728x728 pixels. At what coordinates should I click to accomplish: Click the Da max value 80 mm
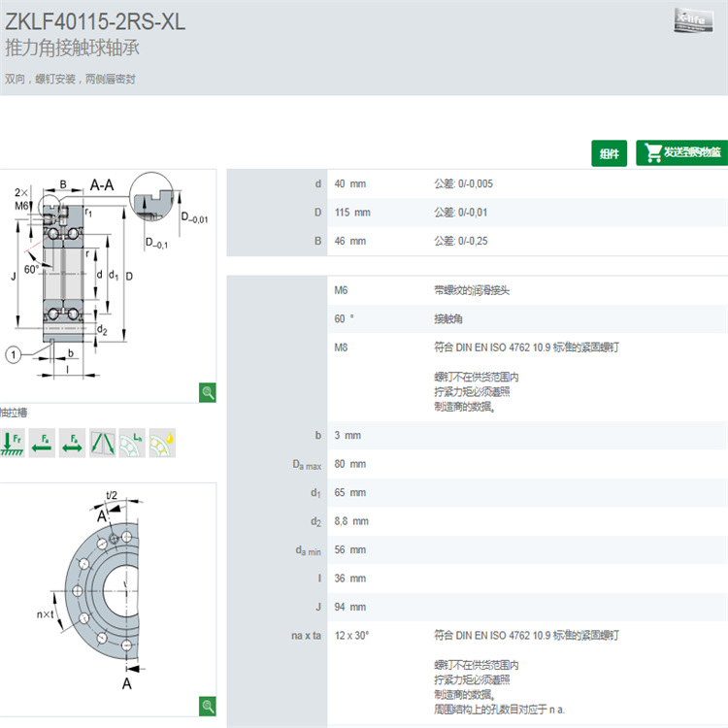(x=350, y=464)
